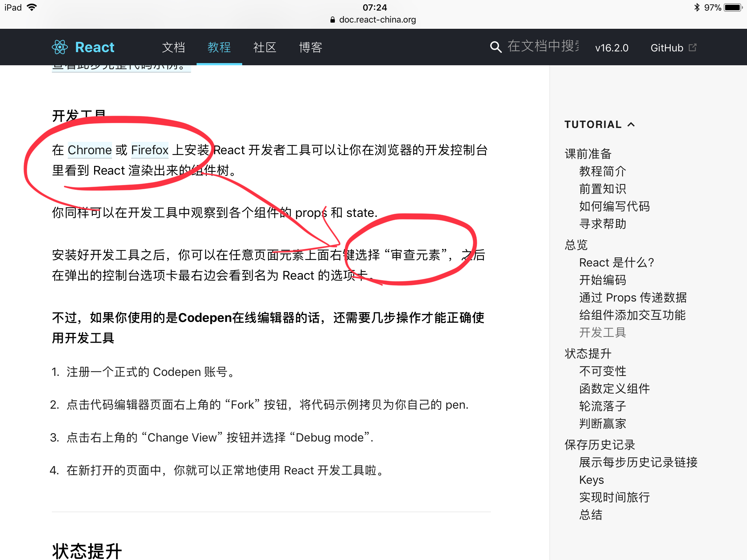The height and width of the screenshot is (560, 747).
Task: Open React 是什么? in sidebar
Action: [616, 262]
